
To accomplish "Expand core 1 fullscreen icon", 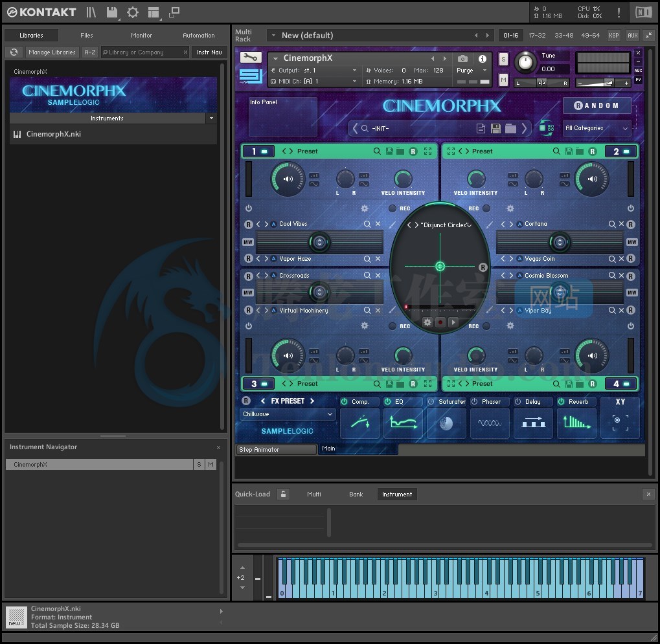I will pyautogui.click(x=428, y=151).
